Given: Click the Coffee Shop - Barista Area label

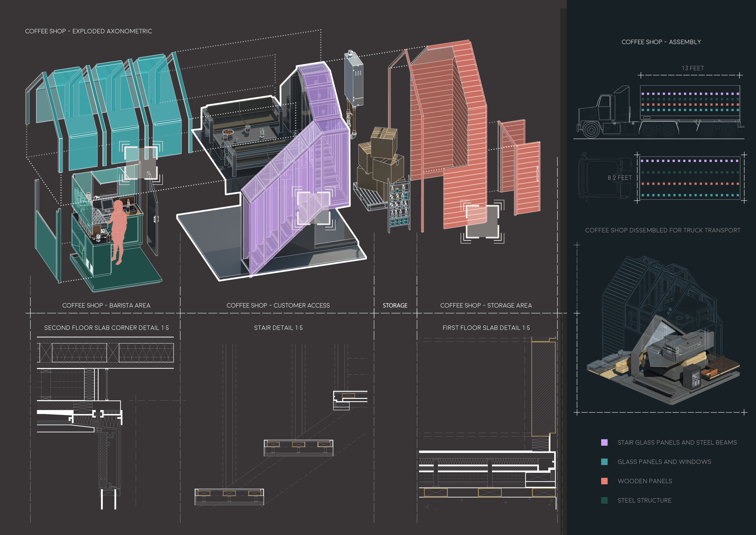Looking at the screenshot, I should pos(106,305).
